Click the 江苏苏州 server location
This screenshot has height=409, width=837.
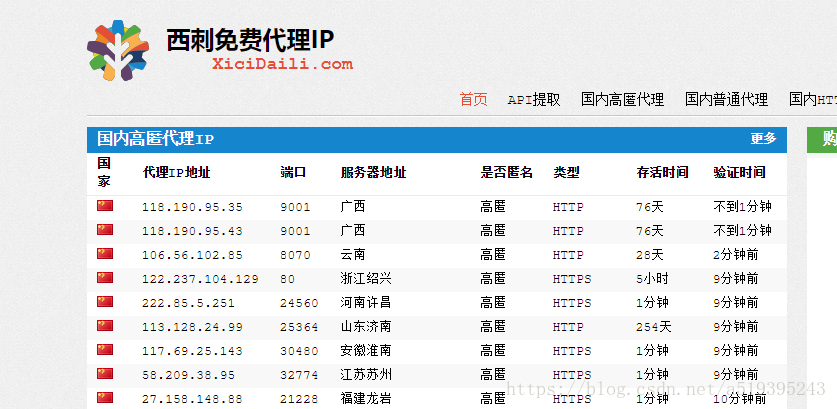pyautogui.click(x=366, y=374)
